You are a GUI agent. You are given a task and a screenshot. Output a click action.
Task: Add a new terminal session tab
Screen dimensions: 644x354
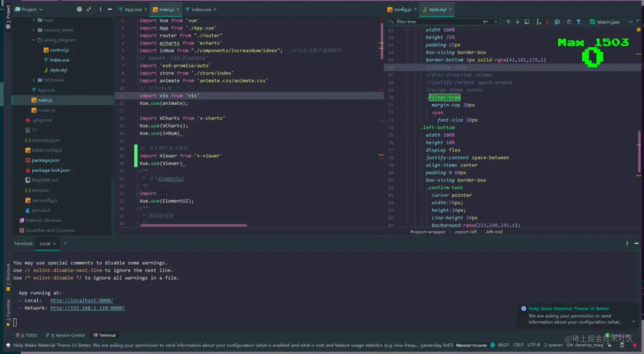coord(65,244)
